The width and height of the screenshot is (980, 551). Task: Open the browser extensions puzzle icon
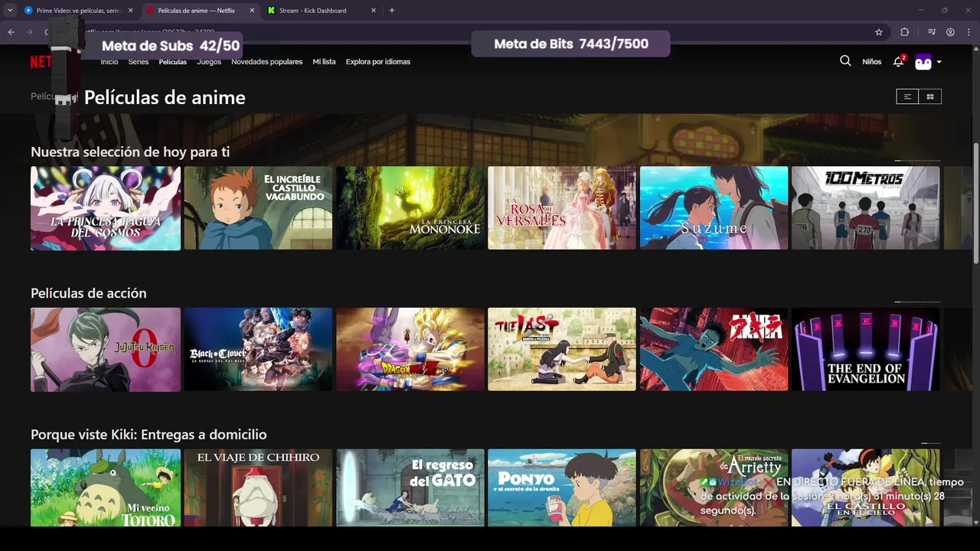(905, 32)
